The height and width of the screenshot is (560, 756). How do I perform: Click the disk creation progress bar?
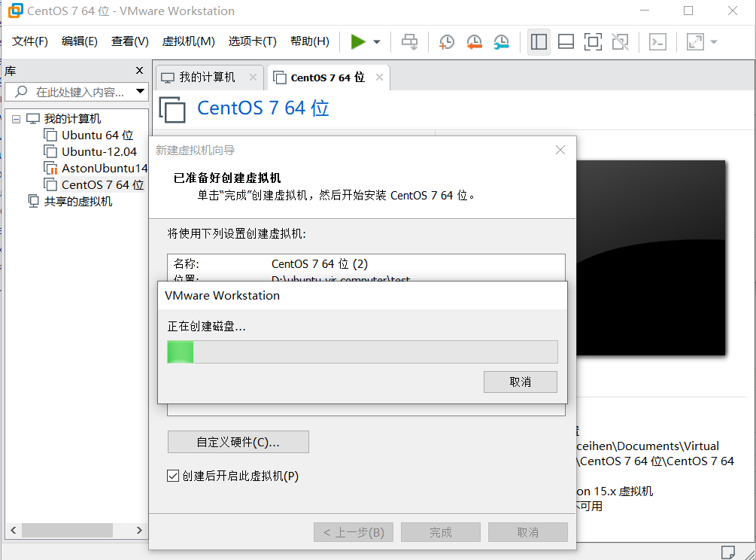pos(363,352)
